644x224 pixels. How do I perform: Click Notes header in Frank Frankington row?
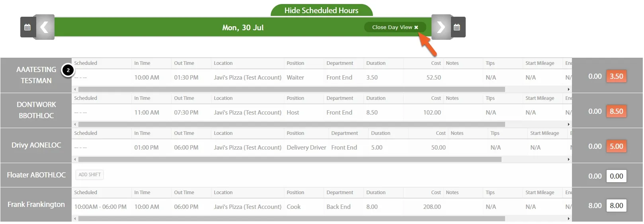tap(452, 193)
